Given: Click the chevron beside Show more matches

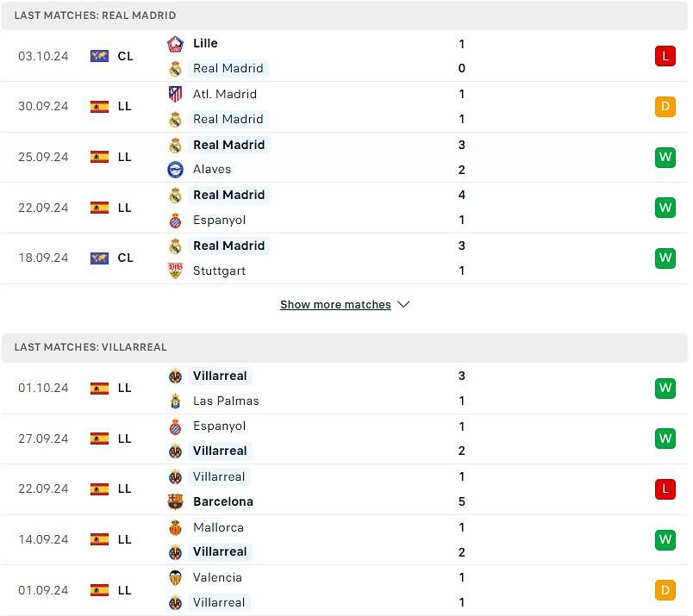Looking at the screenshot, I should pos(403,304).
